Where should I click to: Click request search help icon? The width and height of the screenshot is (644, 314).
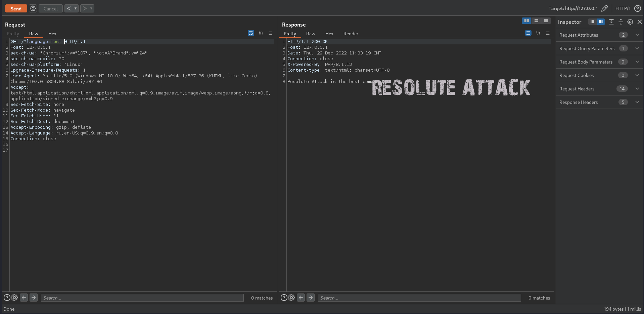[7, 298]
